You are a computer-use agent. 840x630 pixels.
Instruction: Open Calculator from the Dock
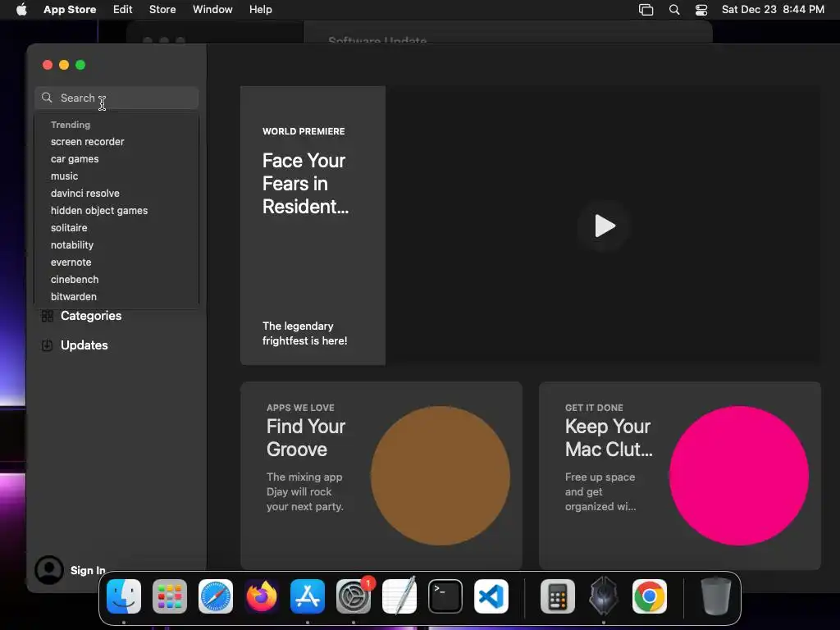[558, 596]
